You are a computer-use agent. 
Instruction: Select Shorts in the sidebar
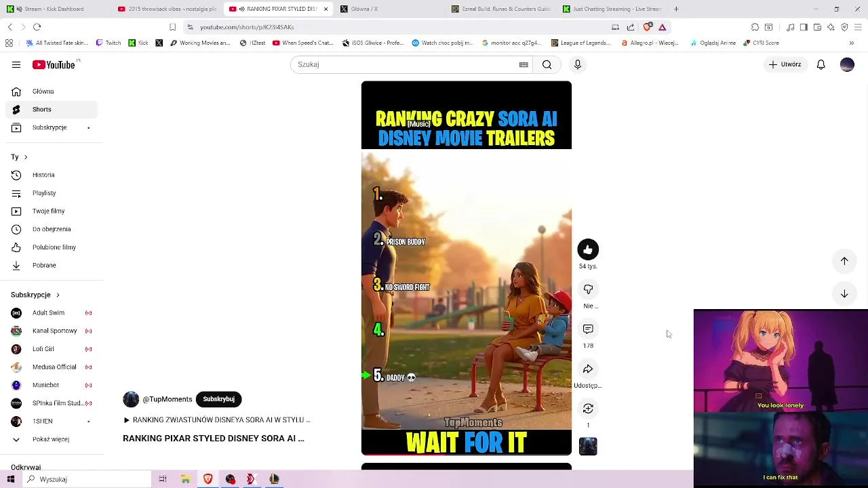(x=52, y=109)
